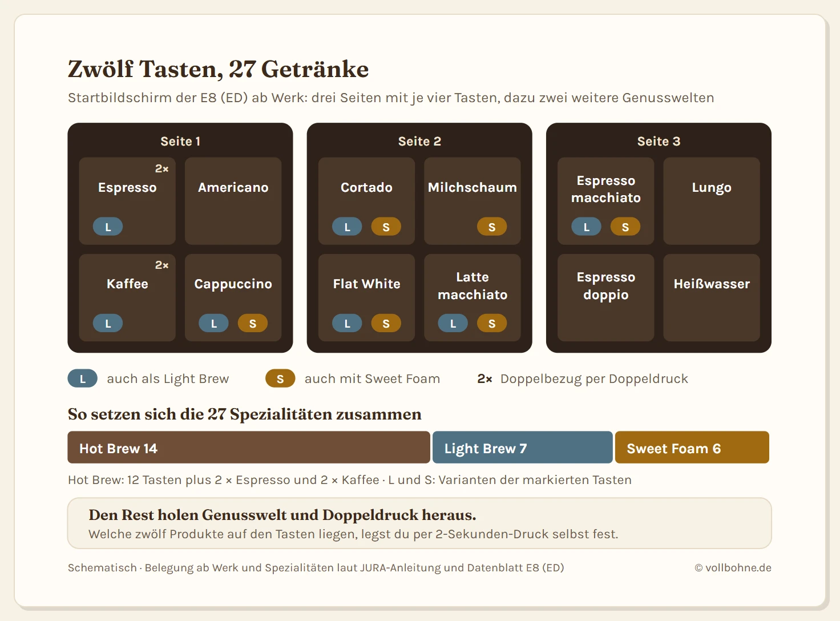The height and width of the screenshot is (621, 840).
Task: Click the Light Brew 7 bar segment
Action: [523, 447]
